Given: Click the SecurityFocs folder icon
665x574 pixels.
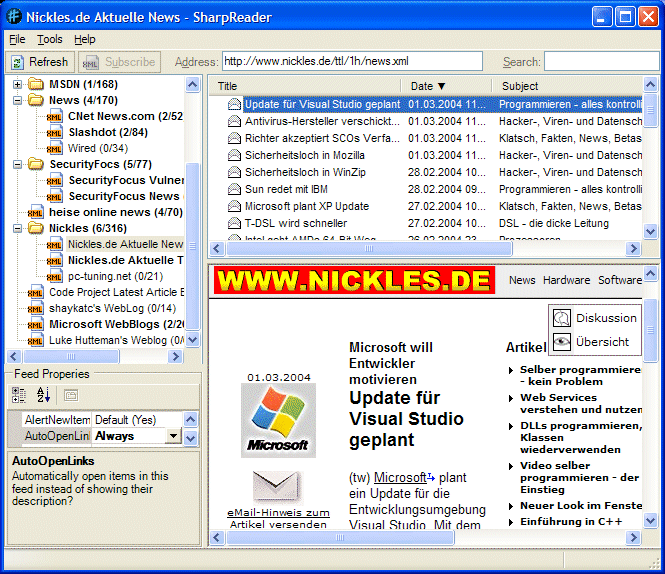Looking at the screenshot, I should [36, 164].
